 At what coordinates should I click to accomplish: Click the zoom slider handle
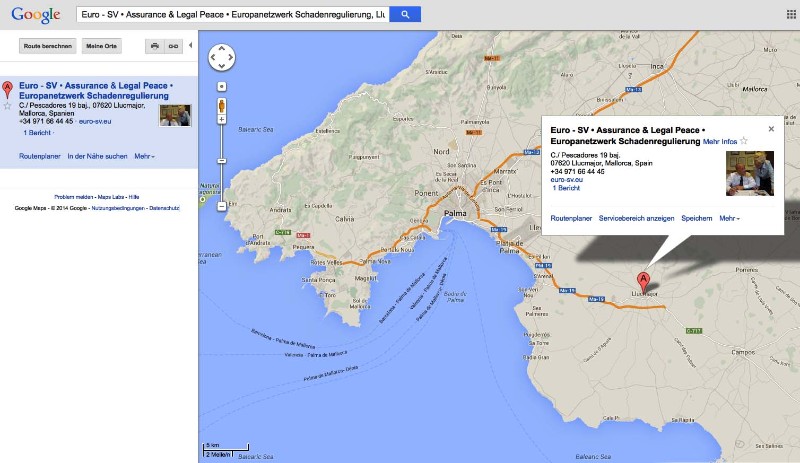[222, 161]
